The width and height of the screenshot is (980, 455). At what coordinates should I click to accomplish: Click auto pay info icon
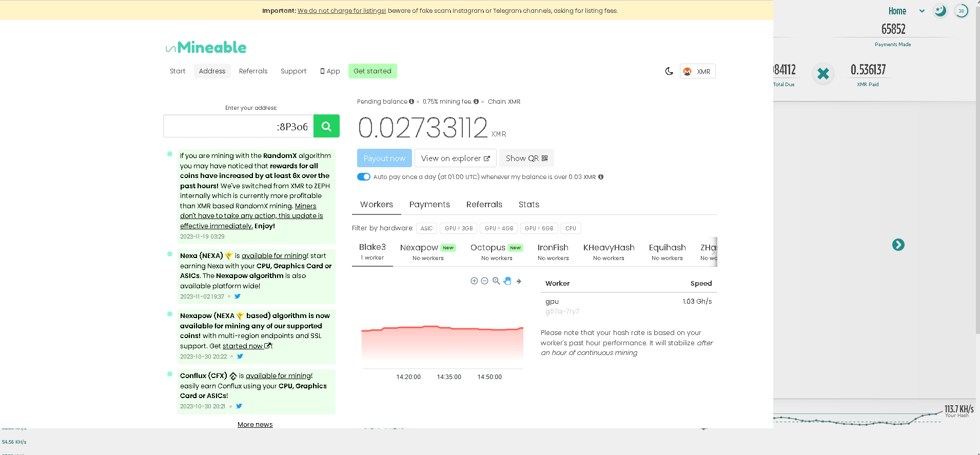coord(601,177)
